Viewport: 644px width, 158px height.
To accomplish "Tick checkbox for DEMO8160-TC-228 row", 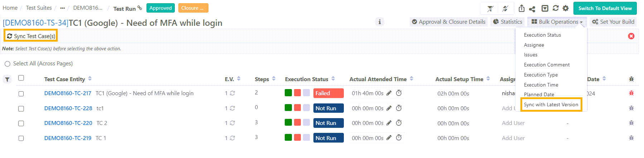I will 21,109.
